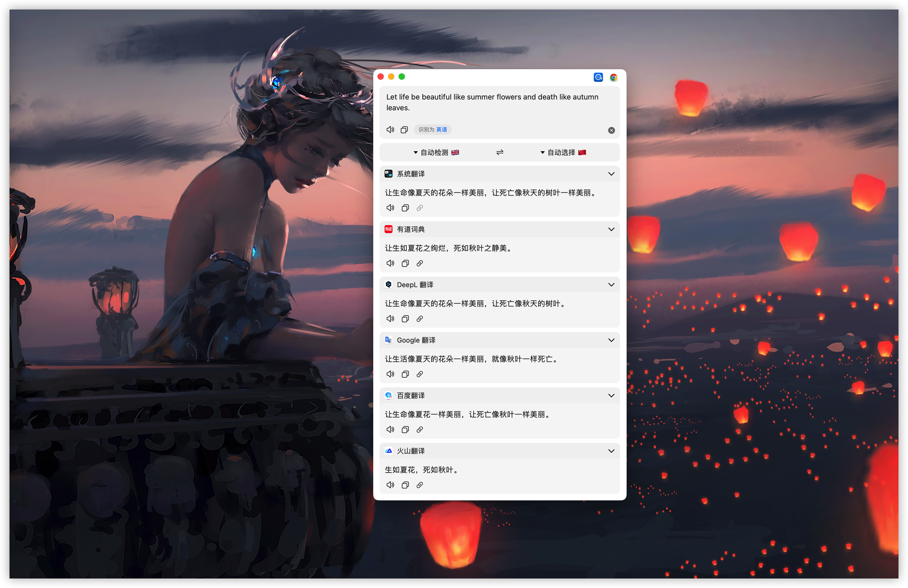Open the 自动选择 target language dropdown
The width and height of the screenshot is (908, 588).
click(x=563, y=152)
